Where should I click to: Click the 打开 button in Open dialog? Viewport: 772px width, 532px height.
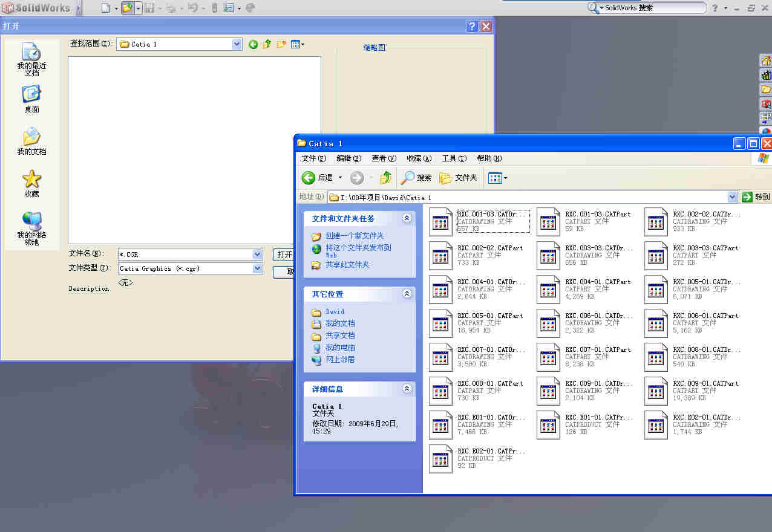[283, 255]
